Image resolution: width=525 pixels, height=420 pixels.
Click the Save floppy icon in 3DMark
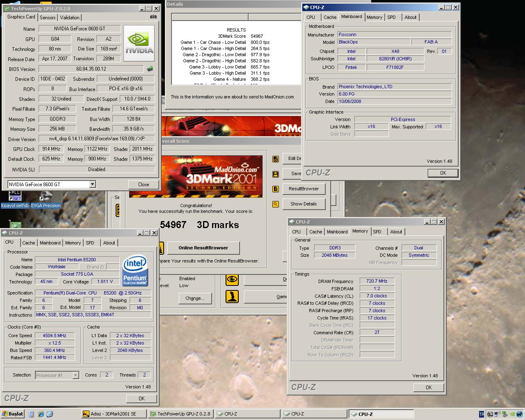pyautogui.click(x=276, y=174)
